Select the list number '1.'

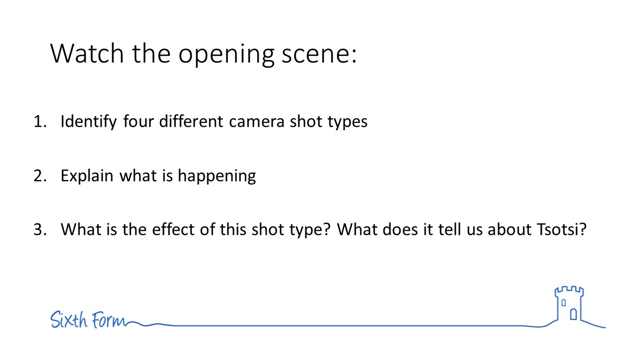point(40,122)
